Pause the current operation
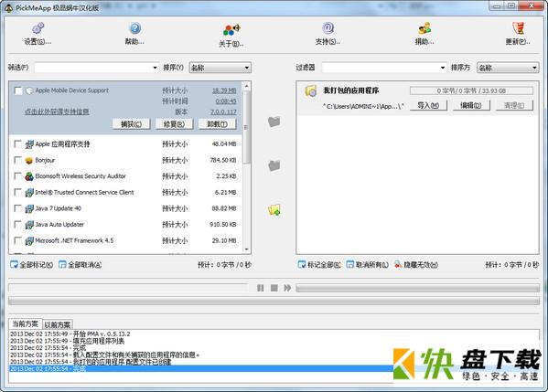Screen dimensions: 548x392 261,288
